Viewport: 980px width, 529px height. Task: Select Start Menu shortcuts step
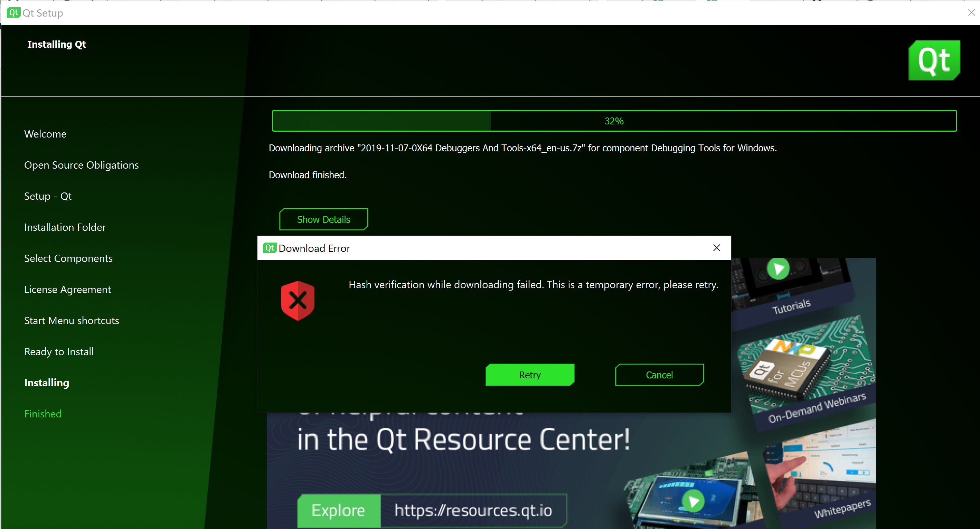point(72,321)
